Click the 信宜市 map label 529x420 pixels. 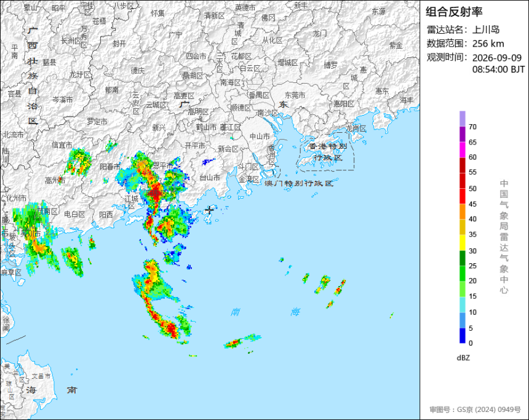coord(62,145)
